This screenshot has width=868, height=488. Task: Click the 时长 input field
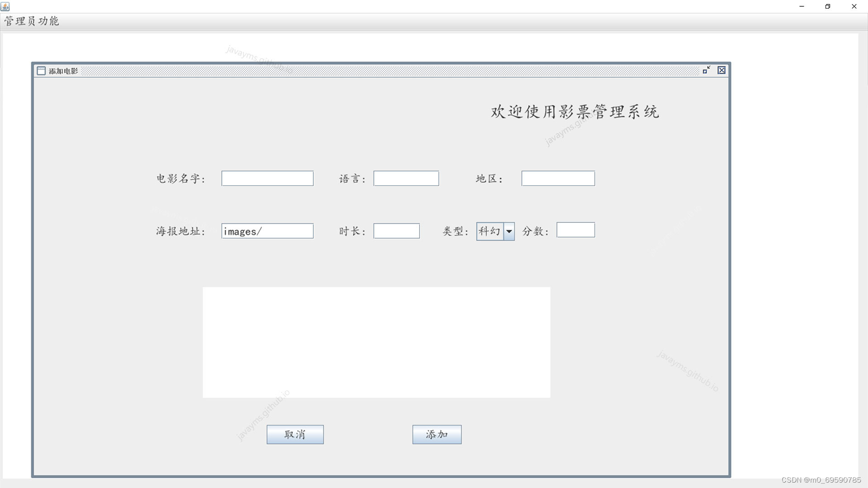pyautogui.click(x=396, y=231)
